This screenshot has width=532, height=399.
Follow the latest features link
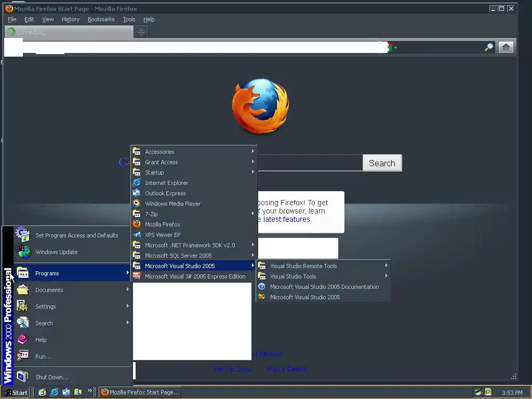(287, 220)
